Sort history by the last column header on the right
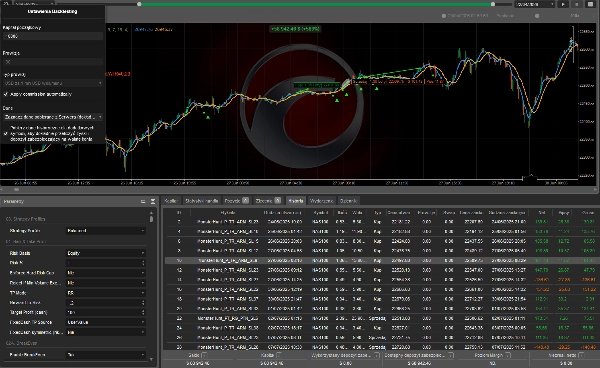The width and height of the screenshot is (600, 368). (x=588, y=212)
